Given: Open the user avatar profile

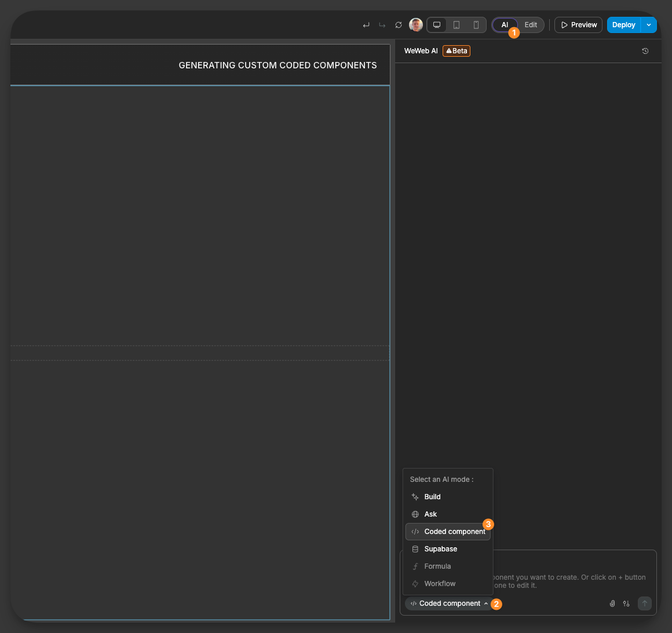Looking at the screenshot, I should tap(416, 25).
